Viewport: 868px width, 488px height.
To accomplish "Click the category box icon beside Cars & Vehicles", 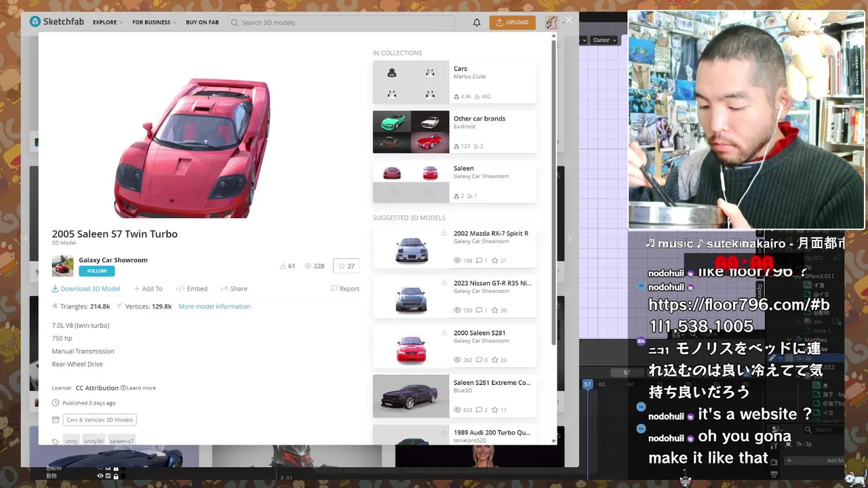I will point(56,420).
